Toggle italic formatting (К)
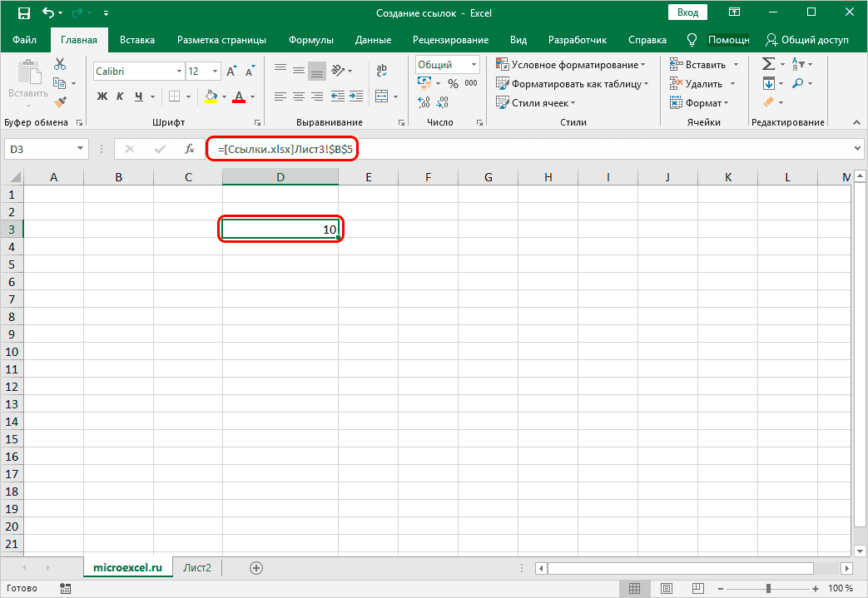Image resolution: width=868 pixels, height=598 pixels. coord(121,96)
